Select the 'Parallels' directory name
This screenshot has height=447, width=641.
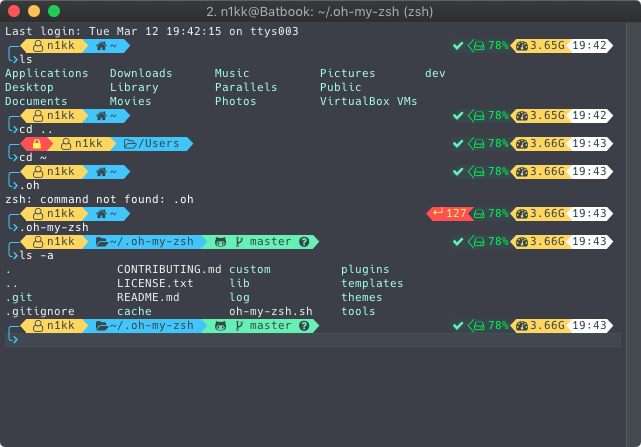point(246,88)
